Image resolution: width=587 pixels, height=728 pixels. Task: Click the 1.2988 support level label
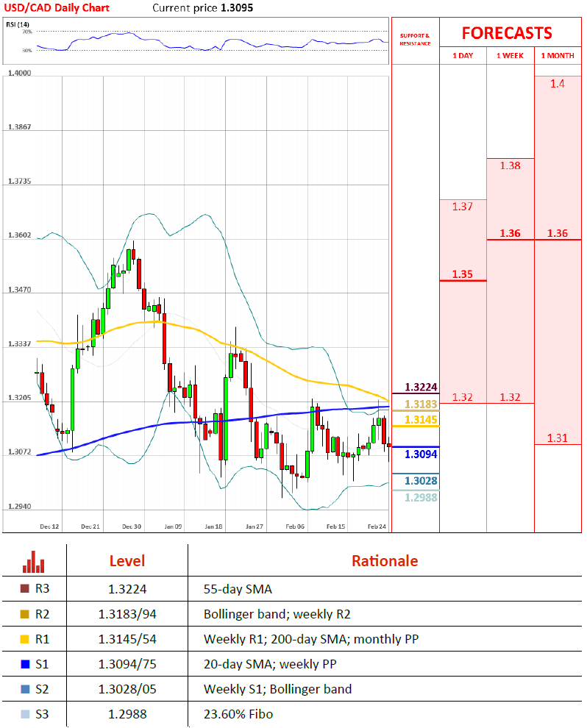(421, 498)
